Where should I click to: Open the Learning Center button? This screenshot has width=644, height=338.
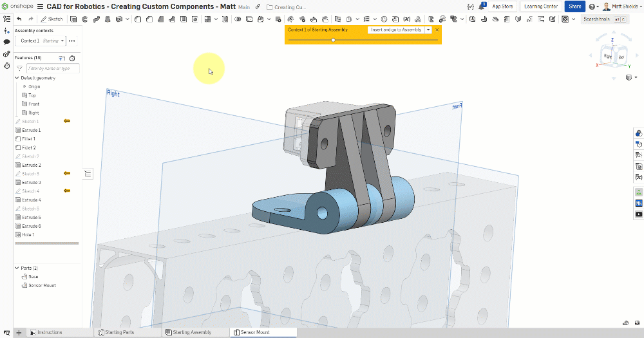[x=541, y=6]
